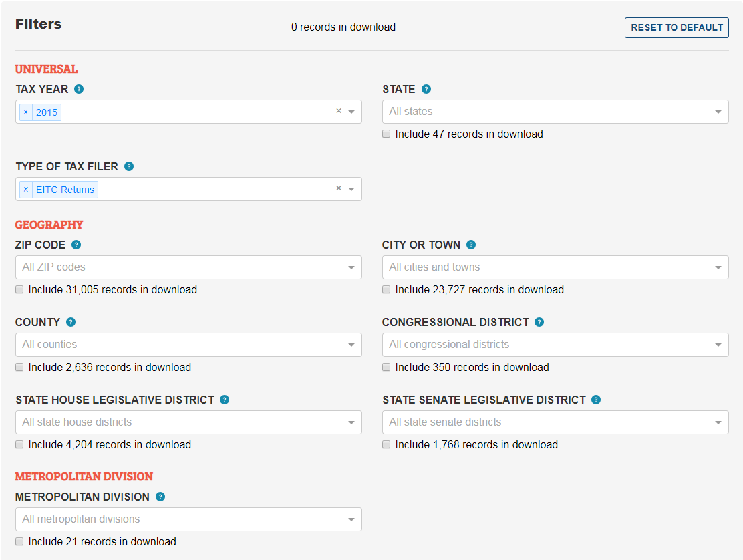Click into the All ZIP codes field
743x560 pixels.
click(180, 267)
